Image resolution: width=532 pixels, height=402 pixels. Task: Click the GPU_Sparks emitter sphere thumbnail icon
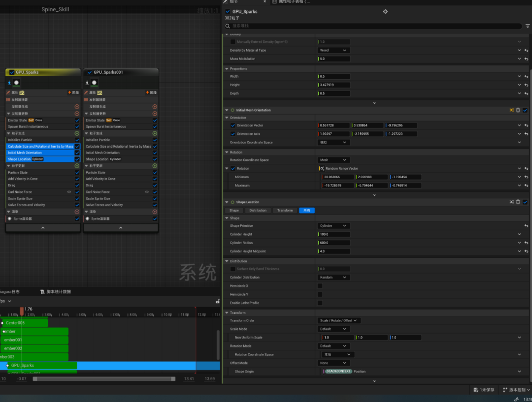click(16, 82)
